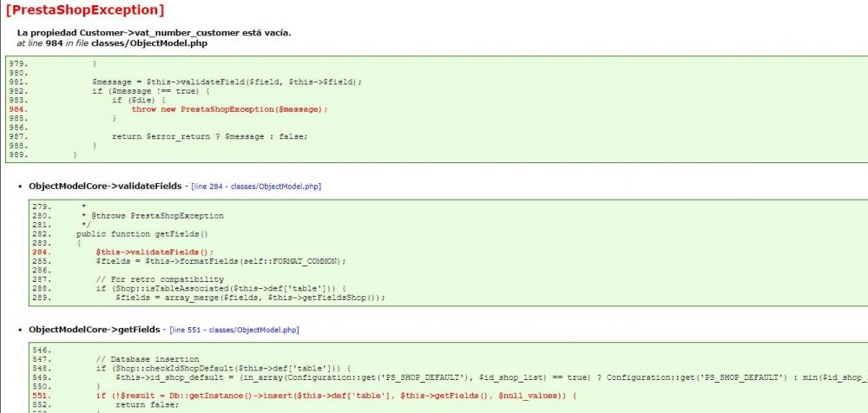Screen dimensions: 868x413
Task: Click line number 984 in first code block
Action: pos(18,109)
